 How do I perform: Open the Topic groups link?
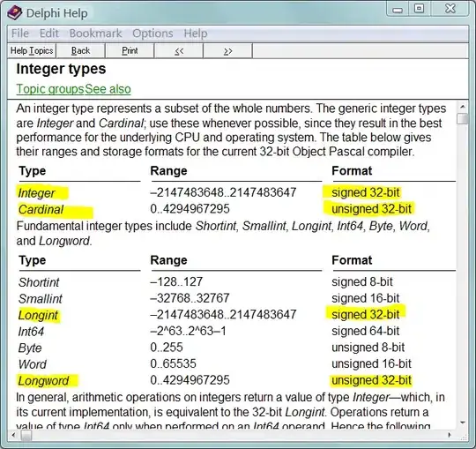[50, 89]
